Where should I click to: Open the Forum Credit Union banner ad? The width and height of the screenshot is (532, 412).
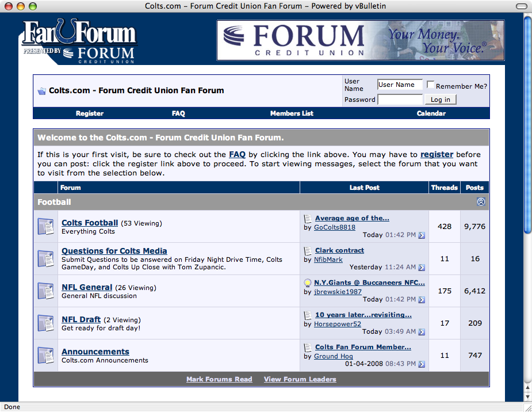point(360,40)
